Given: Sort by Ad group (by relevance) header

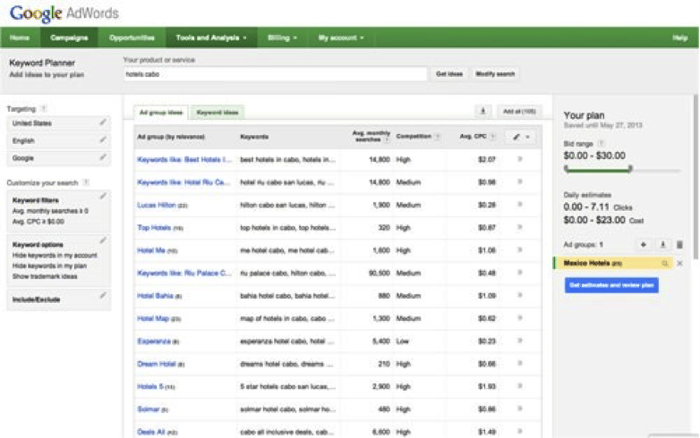Looking at the screenshot, I should coord(171,137).
